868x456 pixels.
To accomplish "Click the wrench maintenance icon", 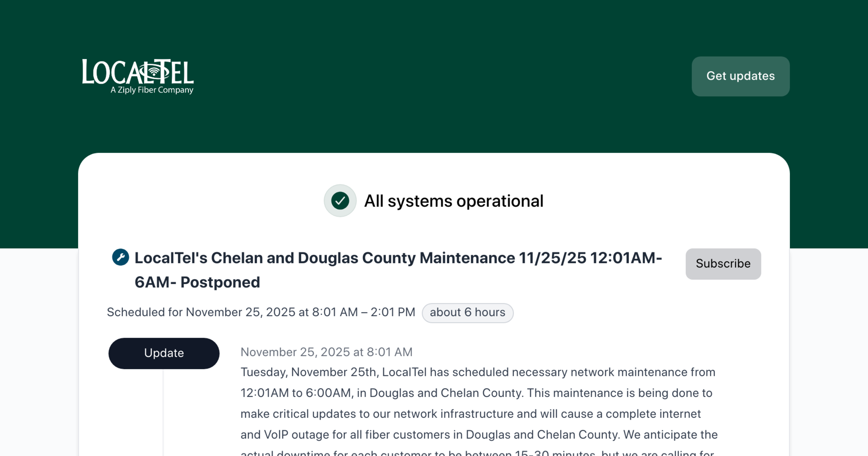I will click(x=120, y=257).
